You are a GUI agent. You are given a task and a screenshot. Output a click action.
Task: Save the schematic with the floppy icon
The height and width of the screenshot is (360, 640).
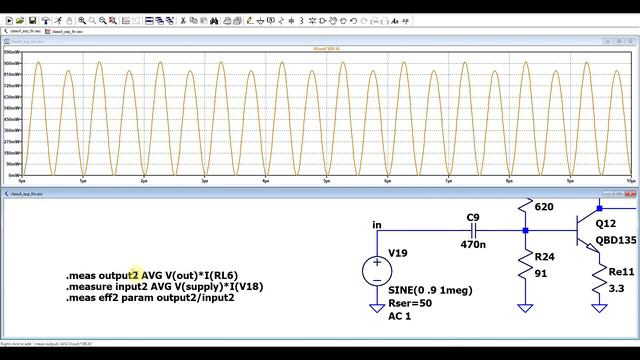pos(32,20)
